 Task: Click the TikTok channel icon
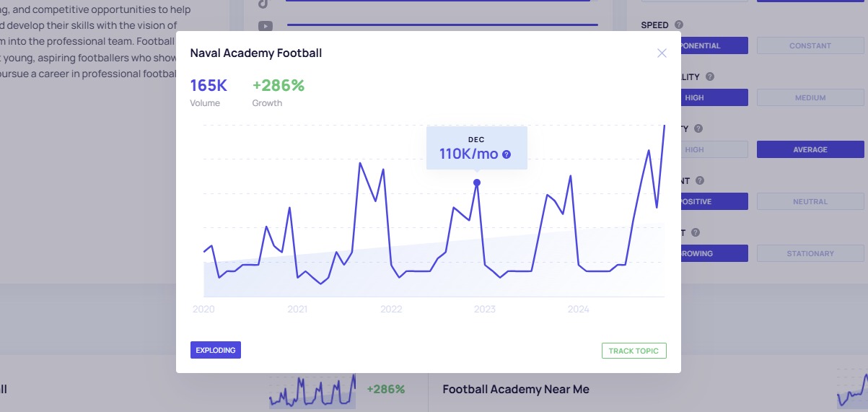[266, 4]
